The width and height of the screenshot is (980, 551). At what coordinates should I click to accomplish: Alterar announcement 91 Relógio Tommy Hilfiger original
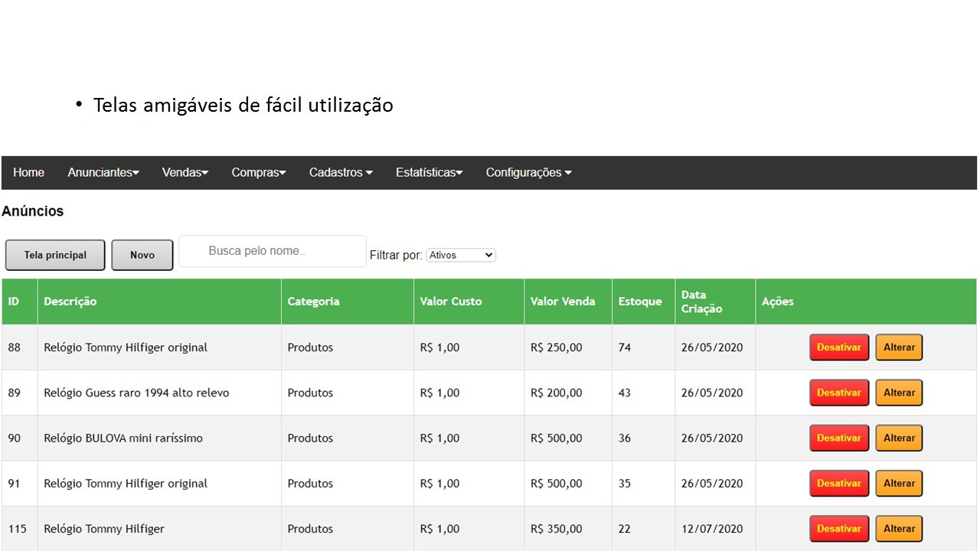pyautogui.click(x=898, y=483)
